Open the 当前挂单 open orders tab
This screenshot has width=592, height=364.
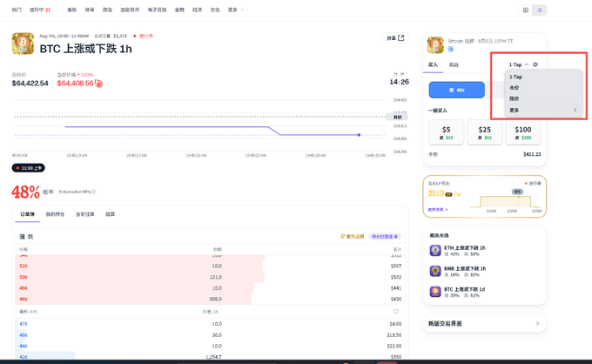(85, 214)
